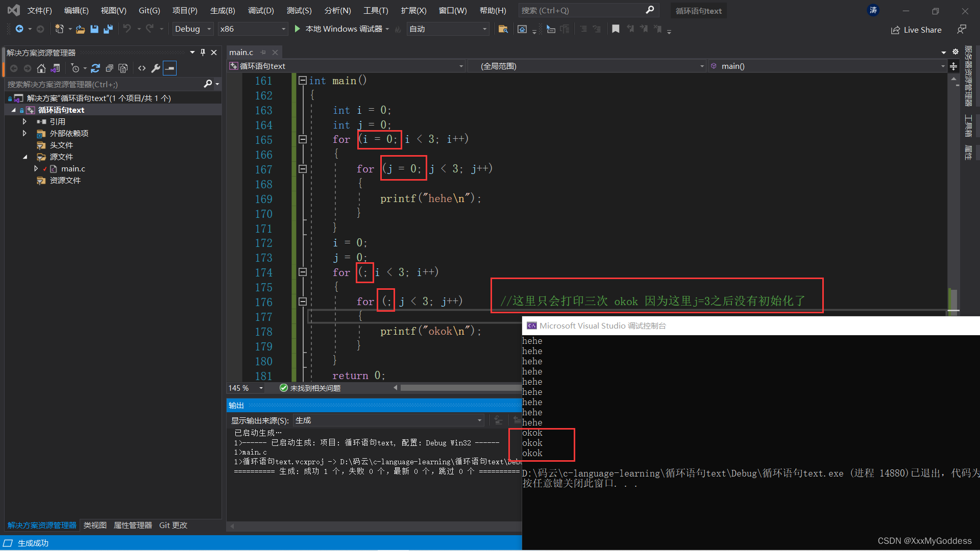Toggle preview selected items button in Solution Explorer
The width and height of the screenshot is (980, 551).
tap(170, 68)
